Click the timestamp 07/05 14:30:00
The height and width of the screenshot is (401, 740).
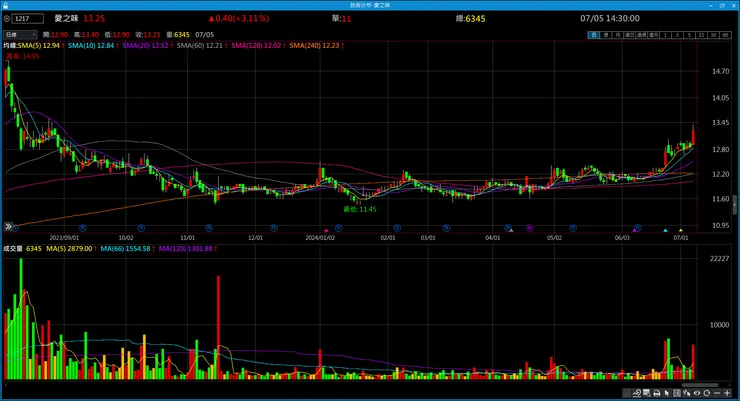610,18
